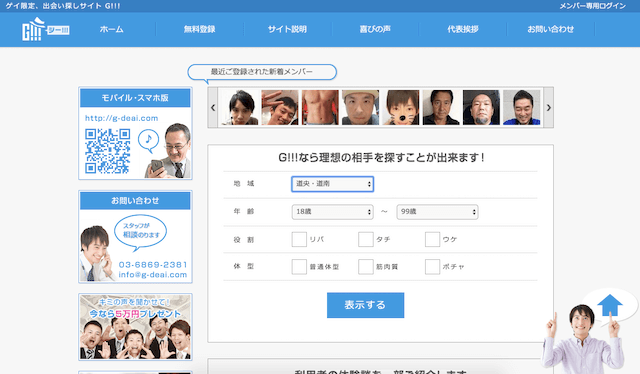The width and height of the screenshot is (640, 374).
Task: Open the お問い合わせ menu item
Action: (550, 29)
